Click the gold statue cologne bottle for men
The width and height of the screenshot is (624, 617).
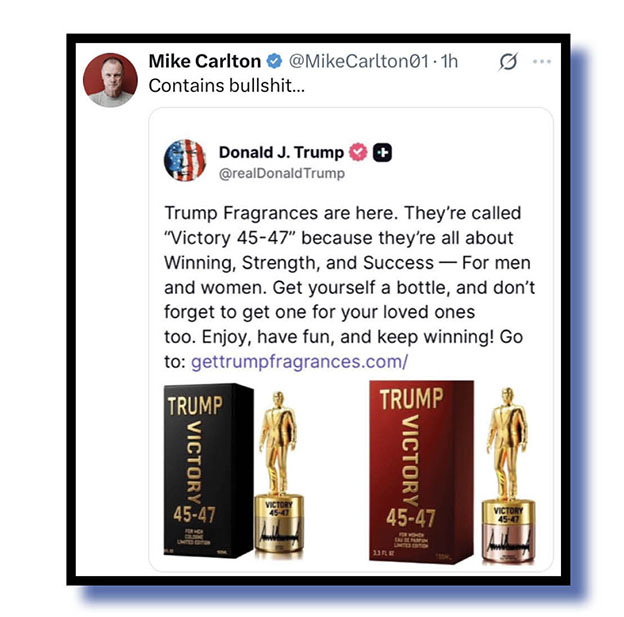279,472
